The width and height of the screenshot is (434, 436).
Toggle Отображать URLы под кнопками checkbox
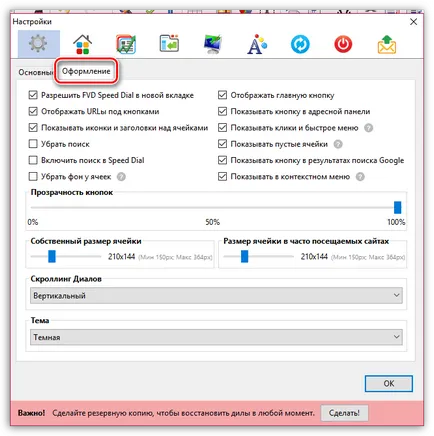point(33,111)
